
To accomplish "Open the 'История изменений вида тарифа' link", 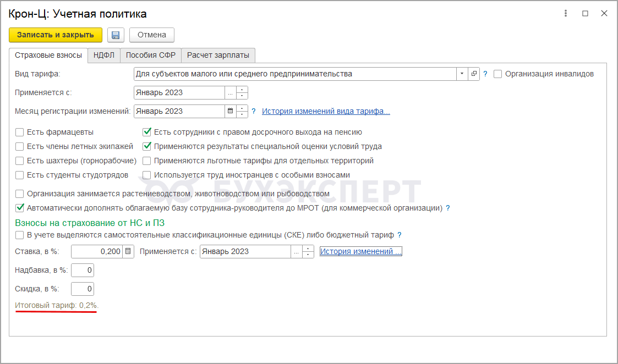I will [x=326, y=111].
